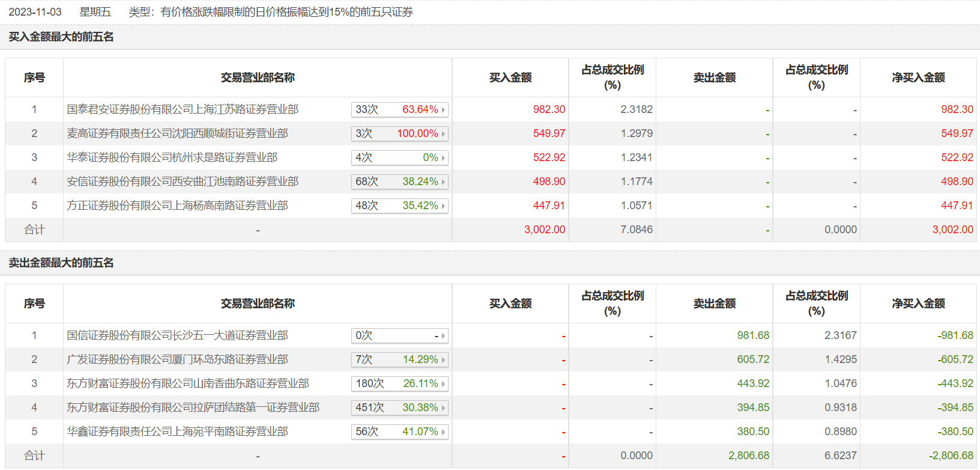Click ratio value 2.3182
Image resolution: width=980 pixels, height=470 pixels.
point(637,109)
